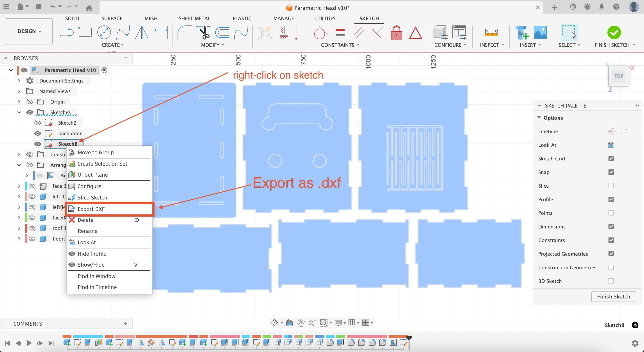Open the CONSTRAINTS dropdown menu

(x=340, y=45)
